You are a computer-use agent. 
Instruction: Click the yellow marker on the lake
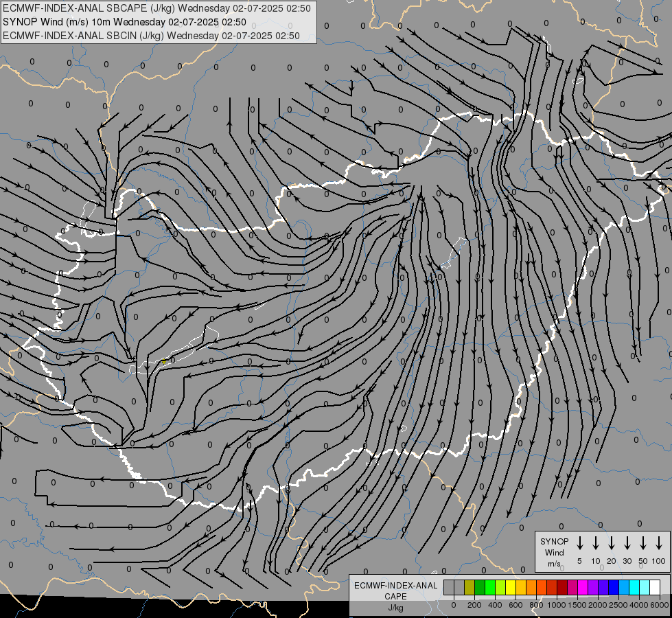point(164,362)
